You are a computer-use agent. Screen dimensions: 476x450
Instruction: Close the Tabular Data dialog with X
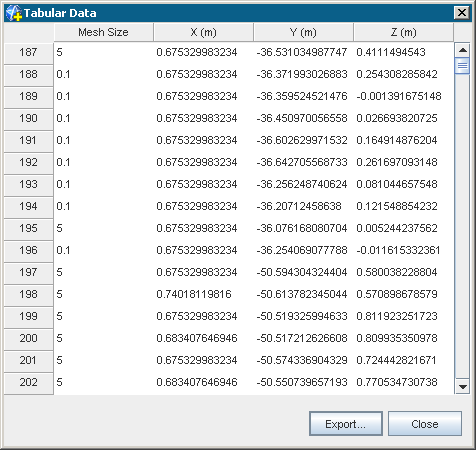coord(462,13)
